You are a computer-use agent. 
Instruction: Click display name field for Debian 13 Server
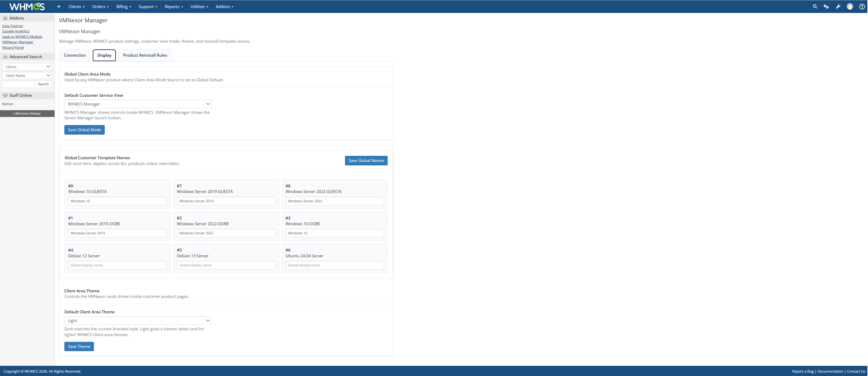(x=226, y=265)
